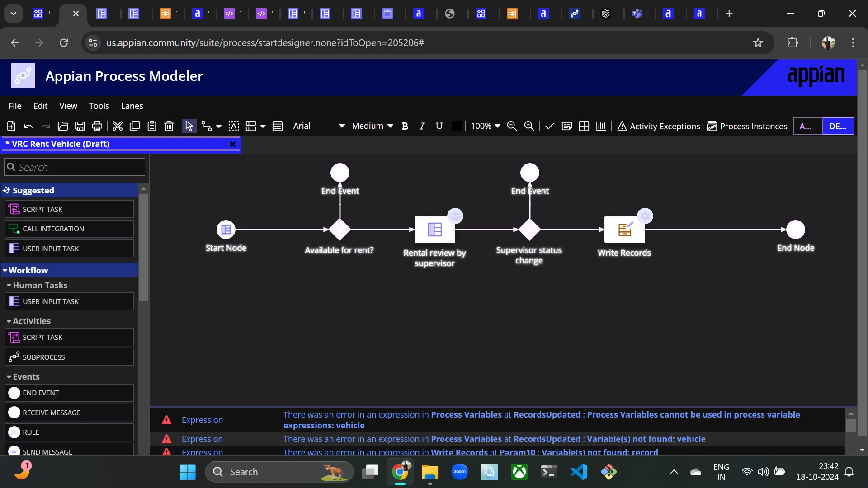Open the Tools menu

[x=99, y=106]
